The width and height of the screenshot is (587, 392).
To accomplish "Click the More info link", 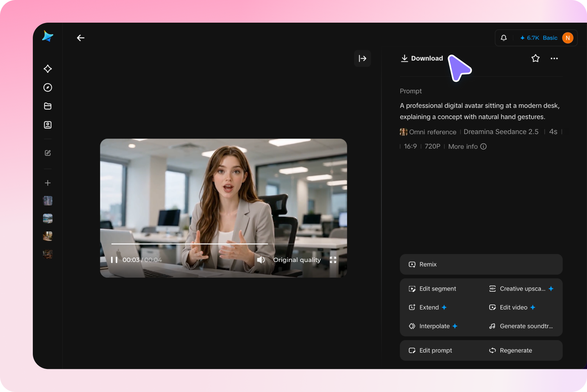I will 463,146.
